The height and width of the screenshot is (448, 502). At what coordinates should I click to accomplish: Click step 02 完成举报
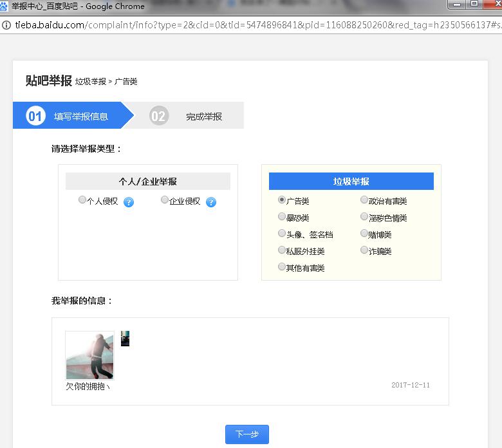click(189, 115)
